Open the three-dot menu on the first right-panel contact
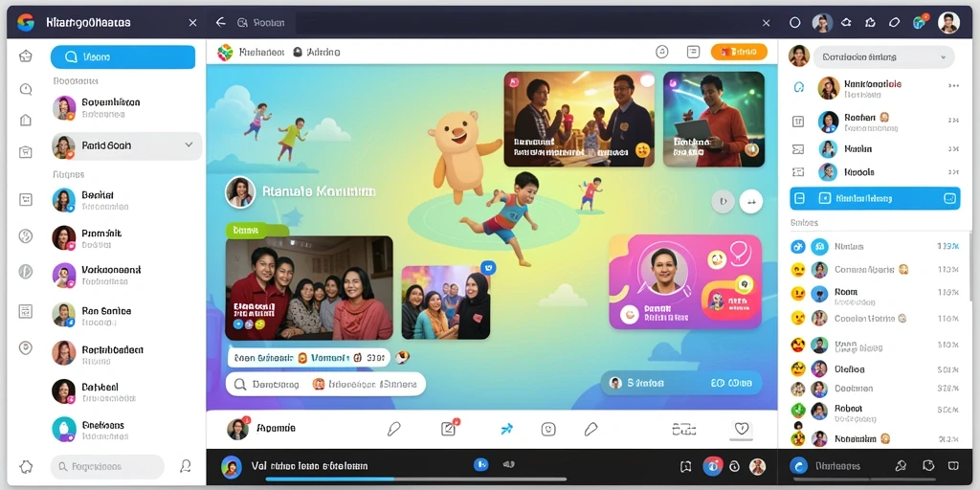The image size is (980, 490). 954,85
